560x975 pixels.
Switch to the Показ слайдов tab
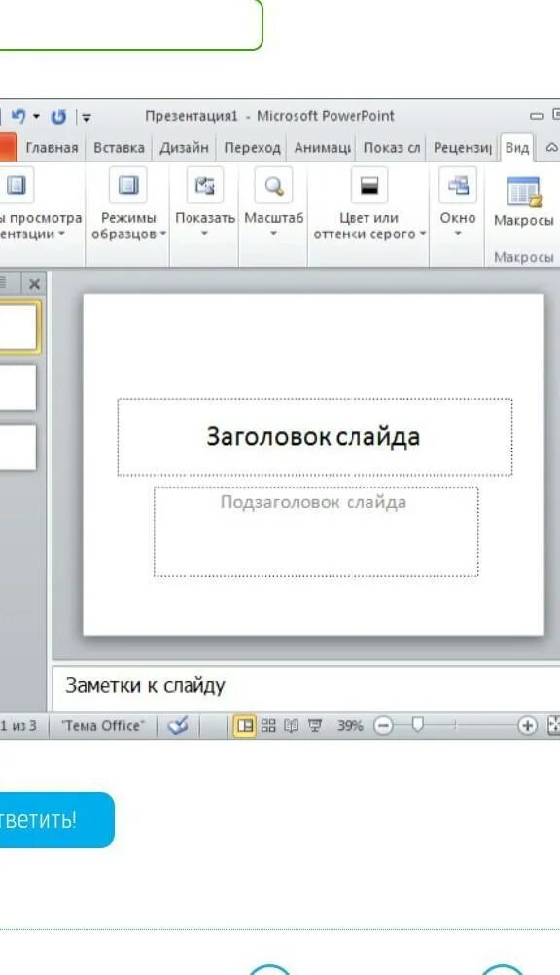392,148
